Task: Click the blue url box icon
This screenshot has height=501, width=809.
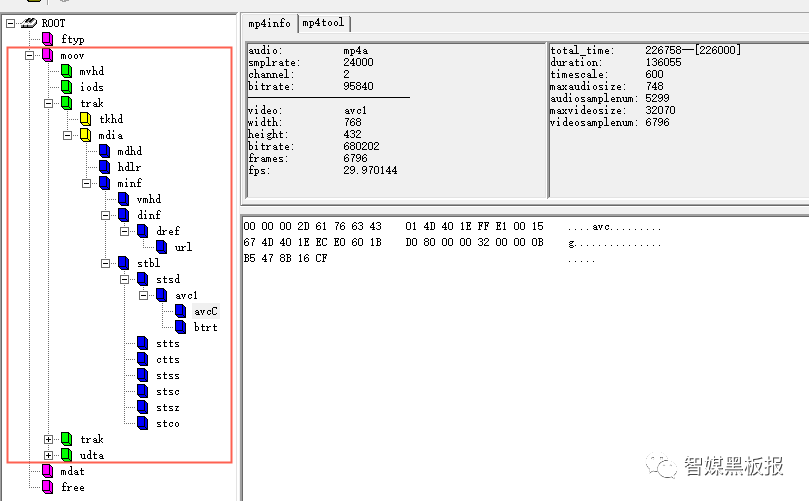Action: pyautogui.click(x=162, y=247)
